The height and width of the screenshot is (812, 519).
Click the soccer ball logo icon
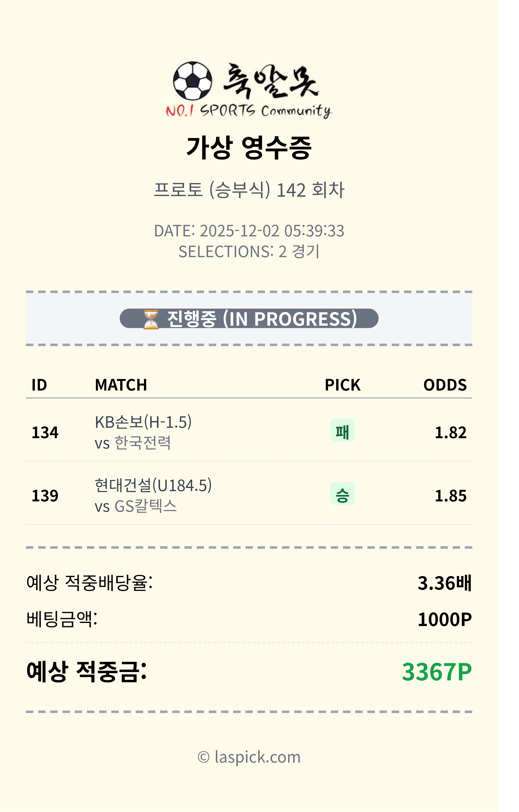tap(193, 81)
